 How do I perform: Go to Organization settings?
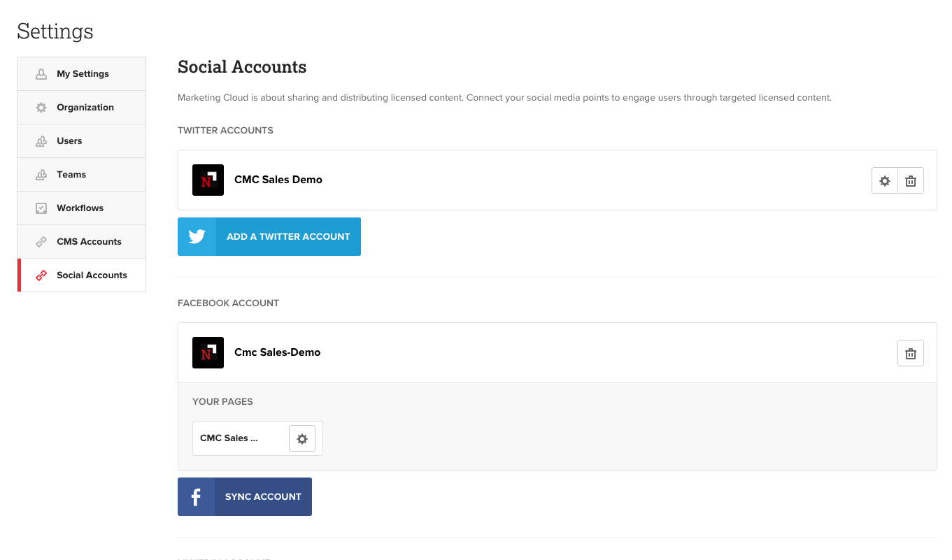82,107
